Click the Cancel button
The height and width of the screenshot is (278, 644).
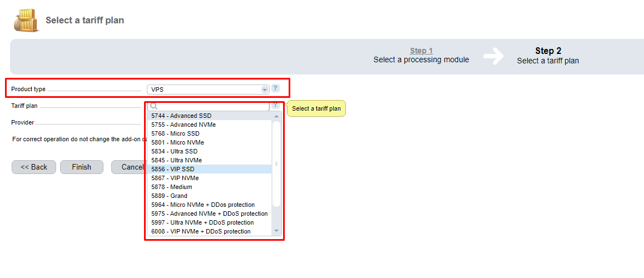(x=128, y=167)
